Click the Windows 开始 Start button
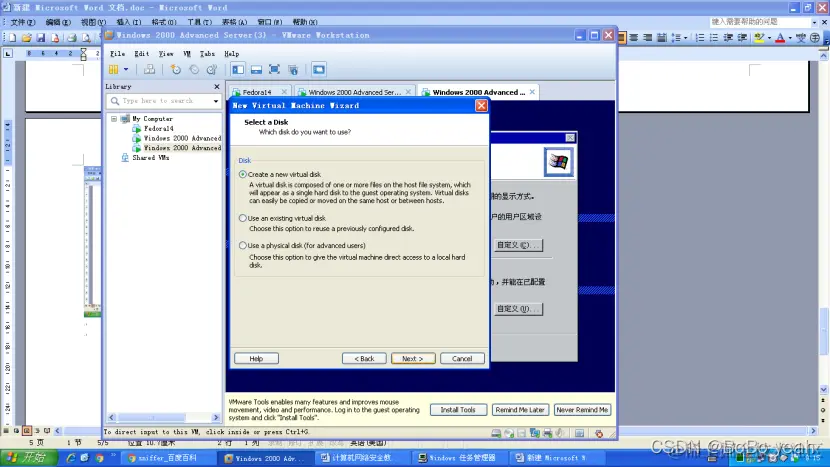 coord(29,458)
